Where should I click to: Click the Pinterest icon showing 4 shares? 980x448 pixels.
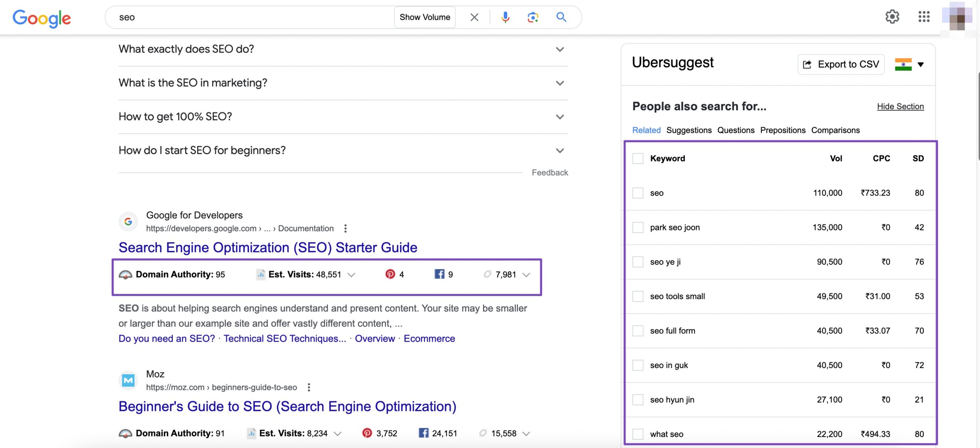pos(390,274)
